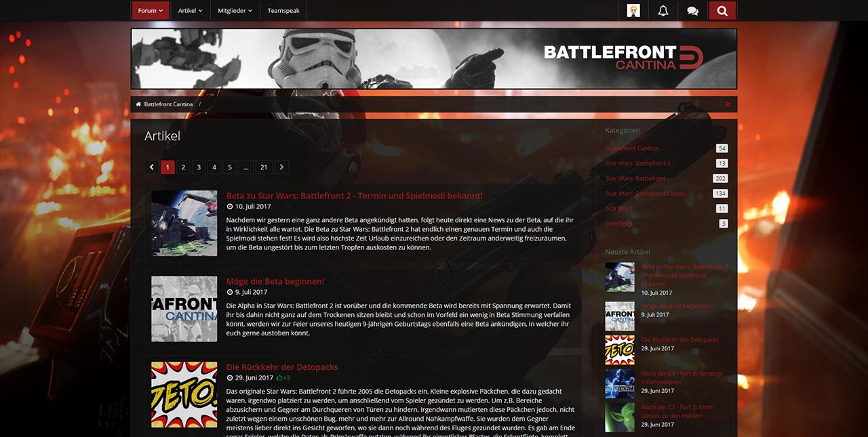Click date '29. Juni 2017' under main Detopacks headline
868x437 pixels.
(254, 378)
